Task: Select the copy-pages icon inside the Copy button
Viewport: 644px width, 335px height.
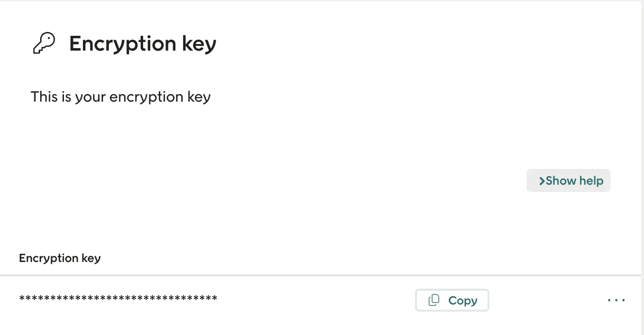Action: (x=434, y=300)
